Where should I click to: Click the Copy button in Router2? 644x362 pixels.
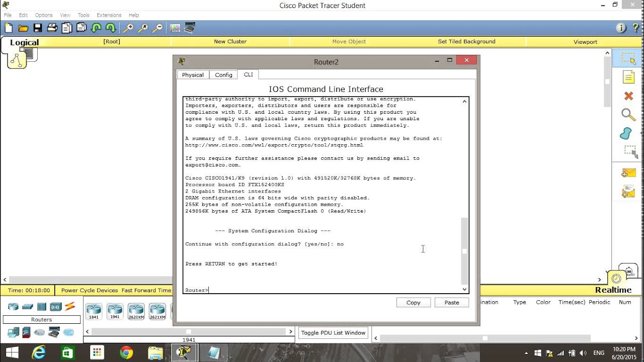point(414,302)
